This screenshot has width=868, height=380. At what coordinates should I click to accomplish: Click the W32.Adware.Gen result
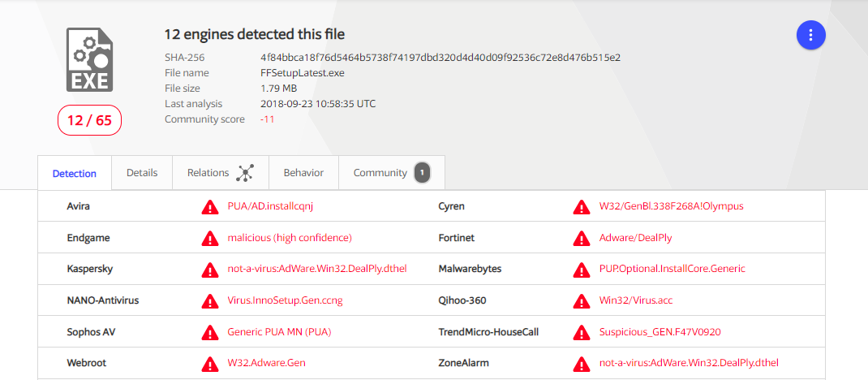pos(267,363)
